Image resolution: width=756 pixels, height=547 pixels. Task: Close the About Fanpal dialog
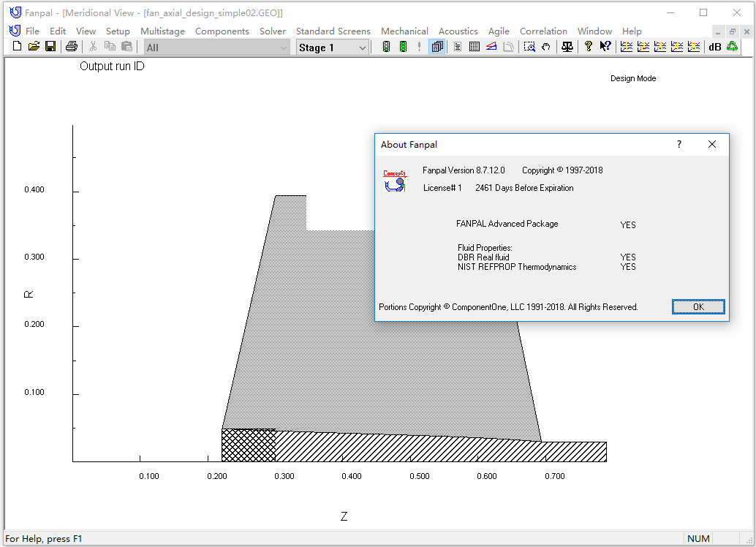point(711,144)
